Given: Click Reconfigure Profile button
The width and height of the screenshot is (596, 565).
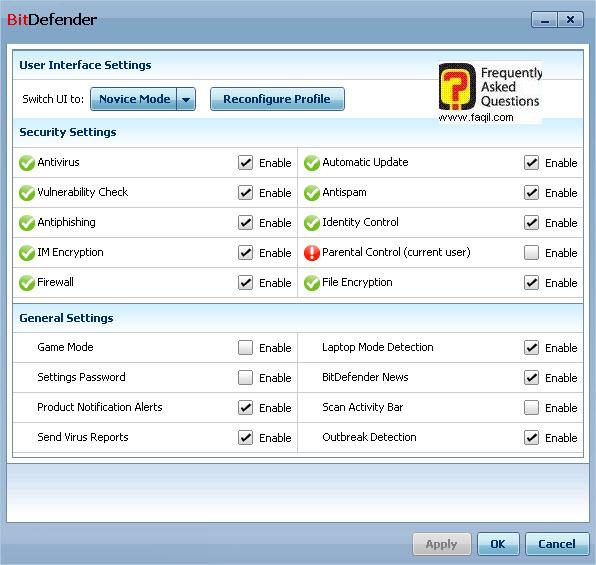Looking at the screenshot, I should [x=277, y=99].
